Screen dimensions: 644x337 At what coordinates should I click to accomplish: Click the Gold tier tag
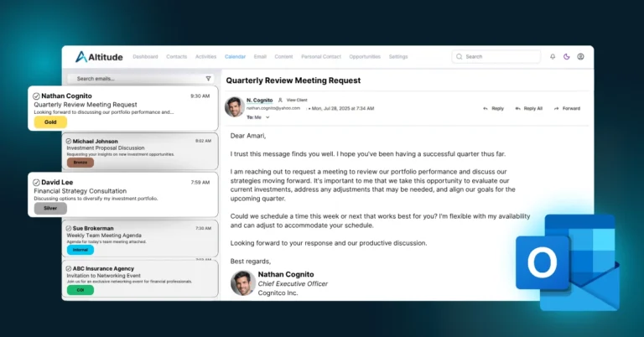point(50,122)
